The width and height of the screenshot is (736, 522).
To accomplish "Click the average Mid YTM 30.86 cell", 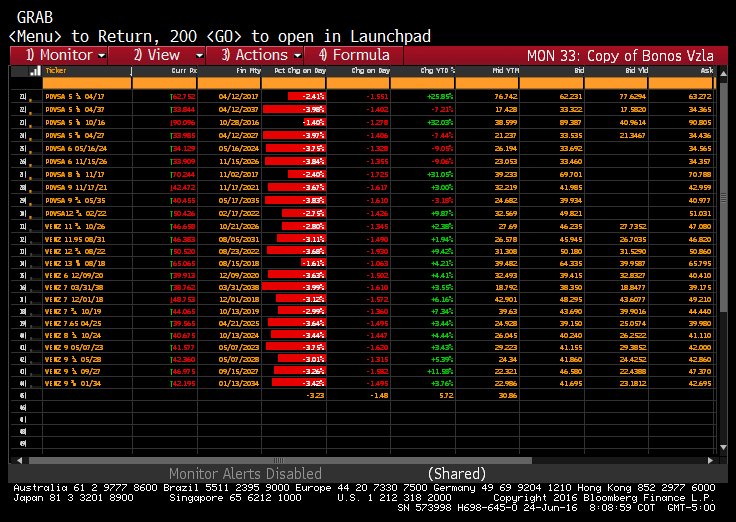I will pyautogui.click(x=508, y=396).
